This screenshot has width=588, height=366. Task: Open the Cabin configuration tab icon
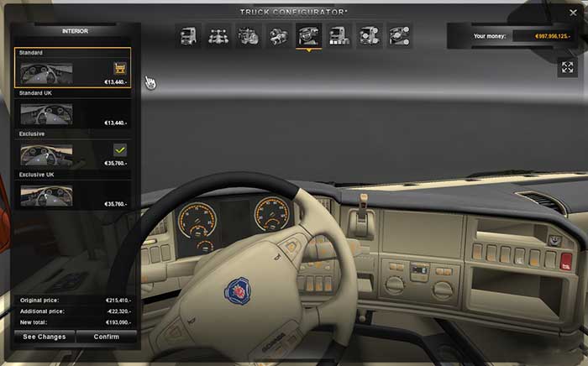click(189, 36)
